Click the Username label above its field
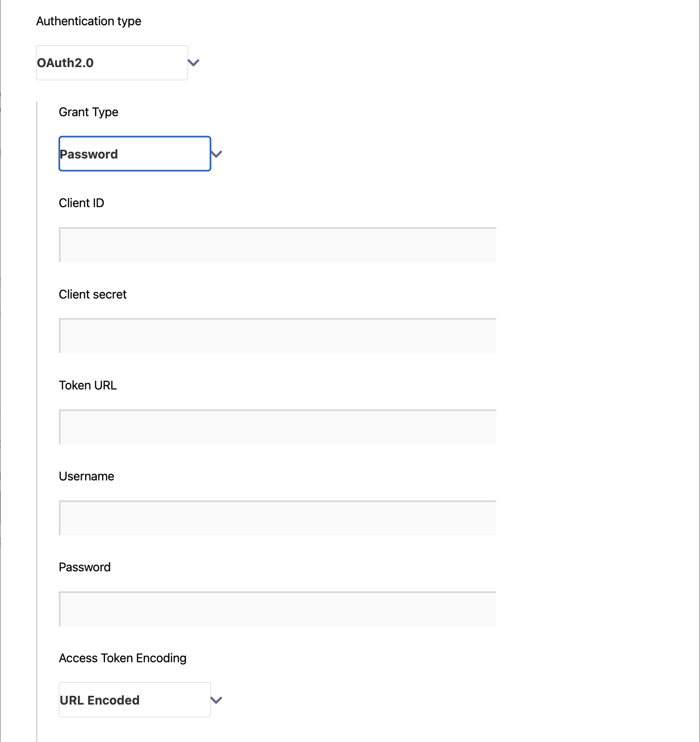This screenshot has height=742, width=700. 87,476
